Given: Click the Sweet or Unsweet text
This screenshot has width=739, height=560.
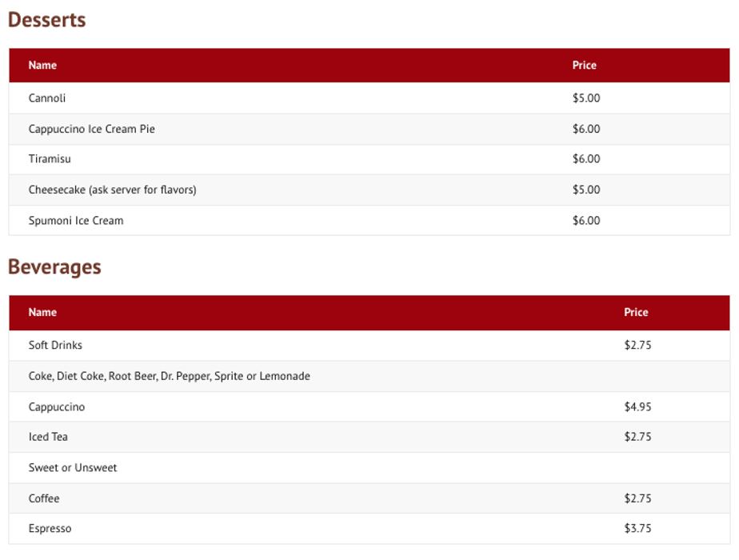Looking at the screenshot, I should coord(73,468).
